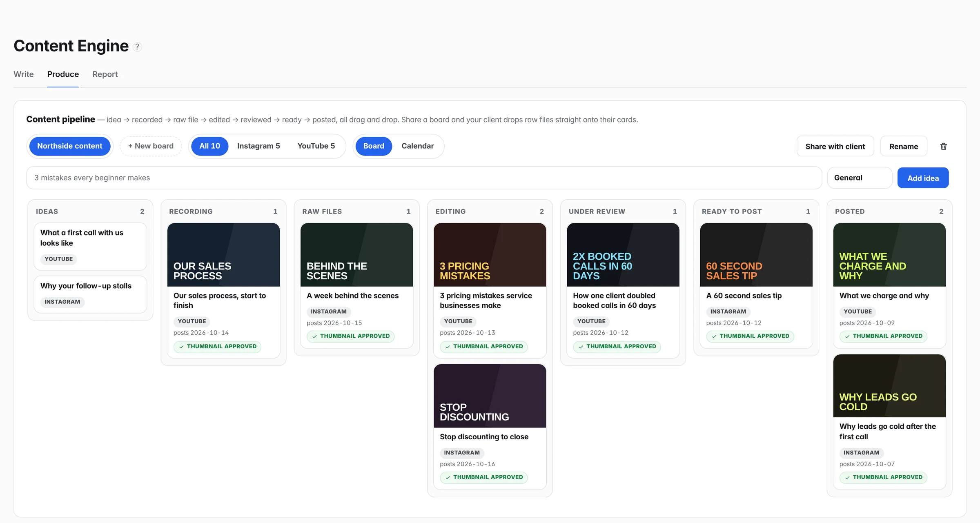Click Thumbnail Approved badge on sales process card

pyautogui.click(x=217, y=347)
